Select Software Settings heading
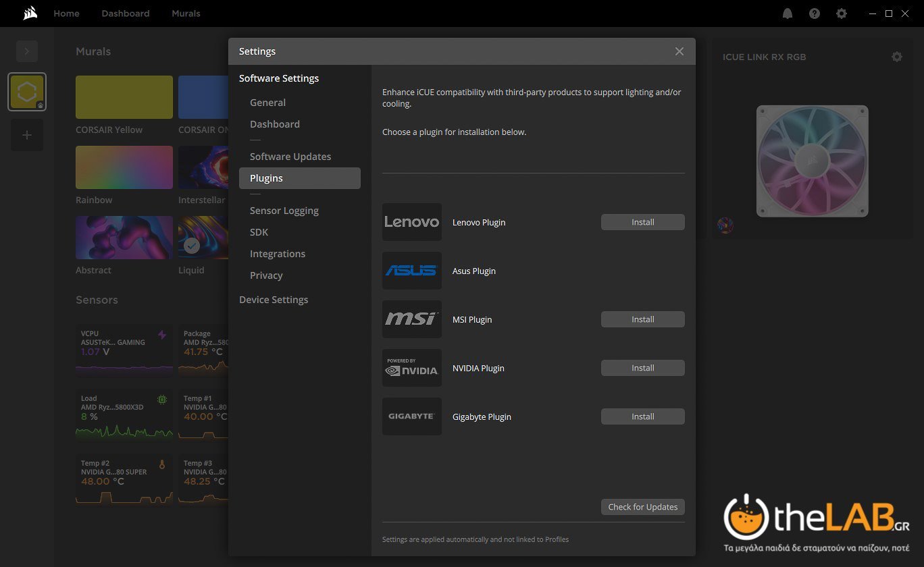 tap(279, 78)
